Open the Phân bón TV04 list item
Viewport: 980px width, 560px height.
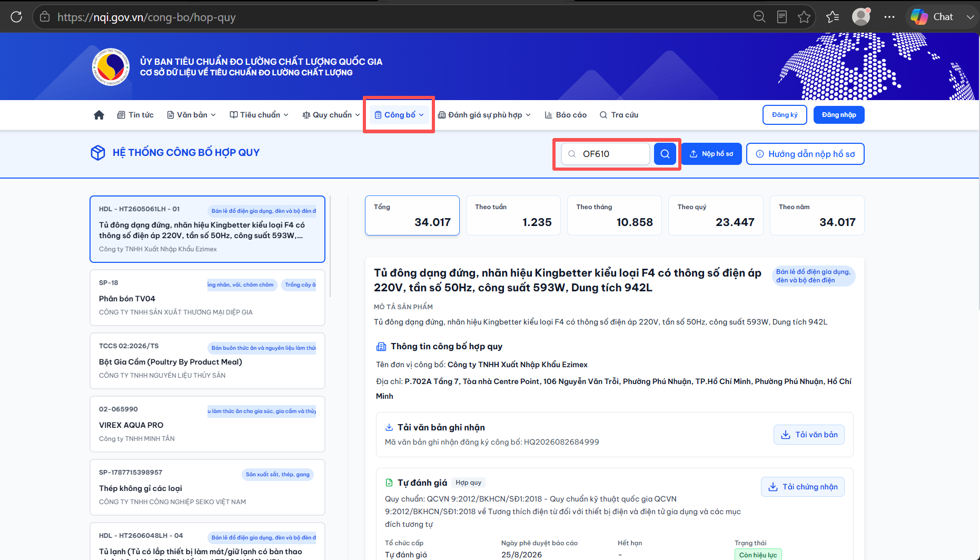coord(207,298)
